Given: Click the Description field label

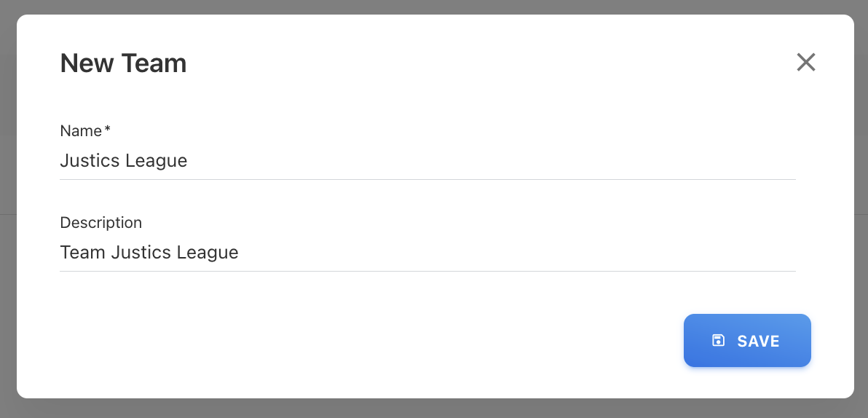Looking at the screenshot, I should [x=100, y=223].
